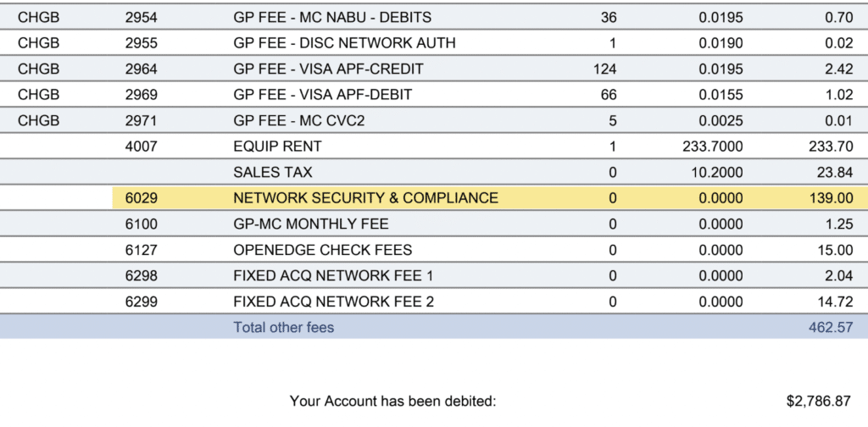This screenshot has width=868, height=427.
Task: Select the 462.57 total amount
Action: 831,327
